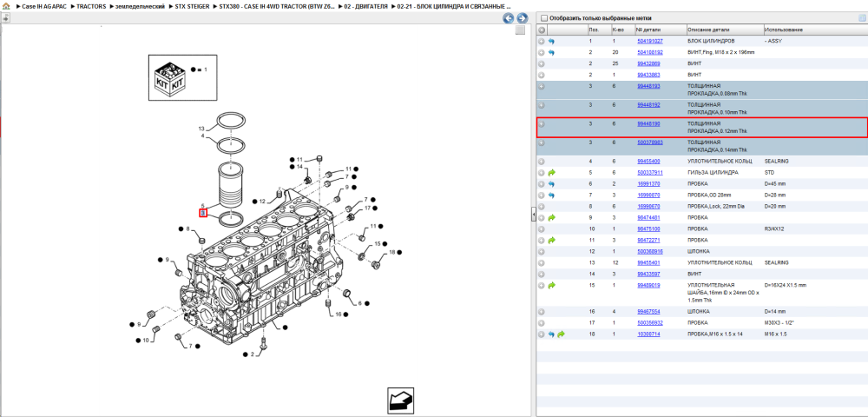Expand the row for part 504108192
This screenshot has height=417, width=868.
pyautogui.click(x=542, y=53)
